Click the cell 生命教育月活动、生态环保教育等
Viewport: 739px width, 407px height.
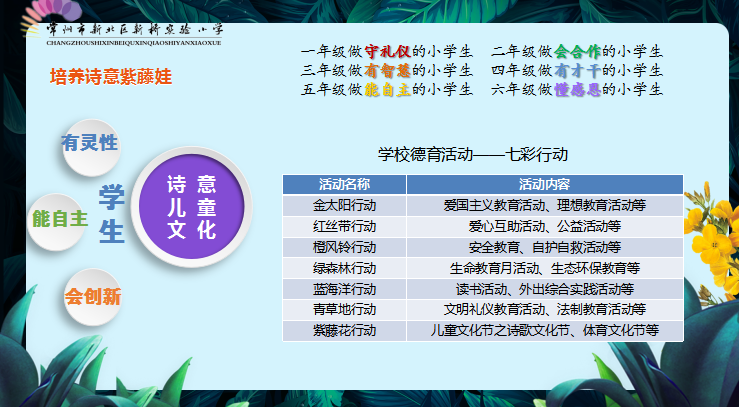tap(544, 268)
